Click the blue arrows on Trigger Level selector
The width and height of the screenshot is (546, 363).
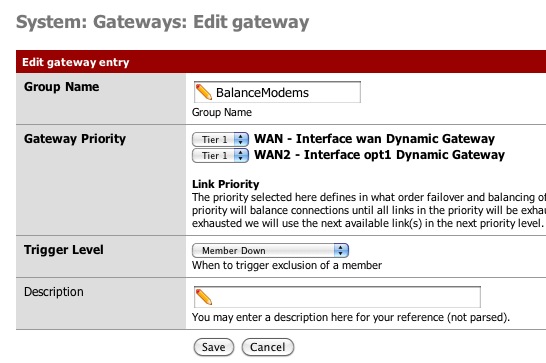pyautogui.click(x=341, y=250)
